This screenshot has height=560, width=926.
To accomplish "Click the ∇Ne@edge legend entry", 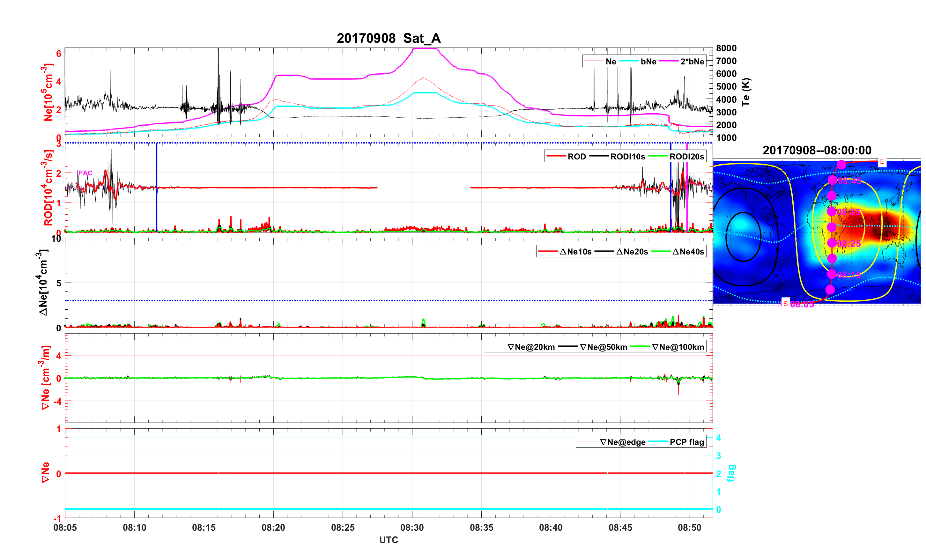I will tap(622, 442).
